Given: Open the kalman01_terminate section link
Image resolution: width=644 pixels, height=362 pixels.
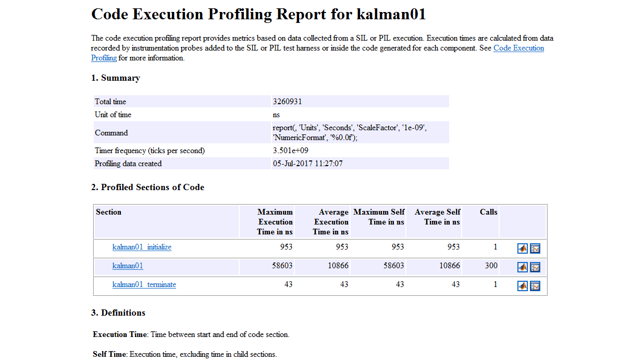Looking at the screenshot, I should (x=144, y=284).
